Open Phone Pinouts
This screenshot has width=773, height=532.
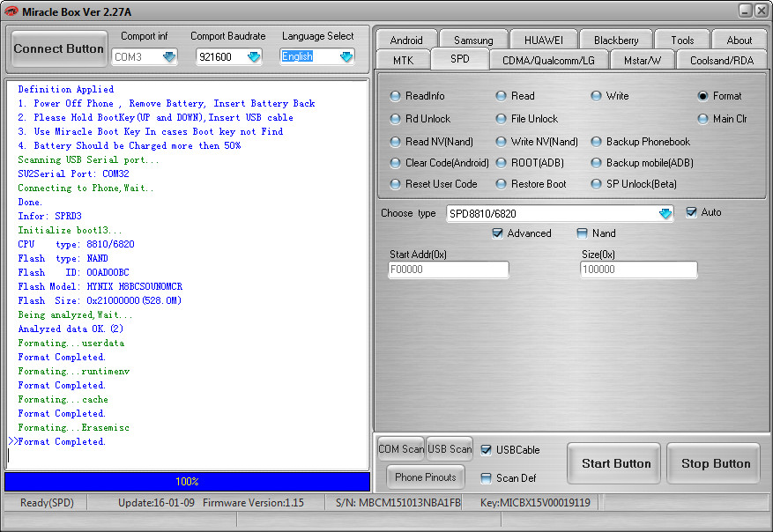tap(426, 477)
